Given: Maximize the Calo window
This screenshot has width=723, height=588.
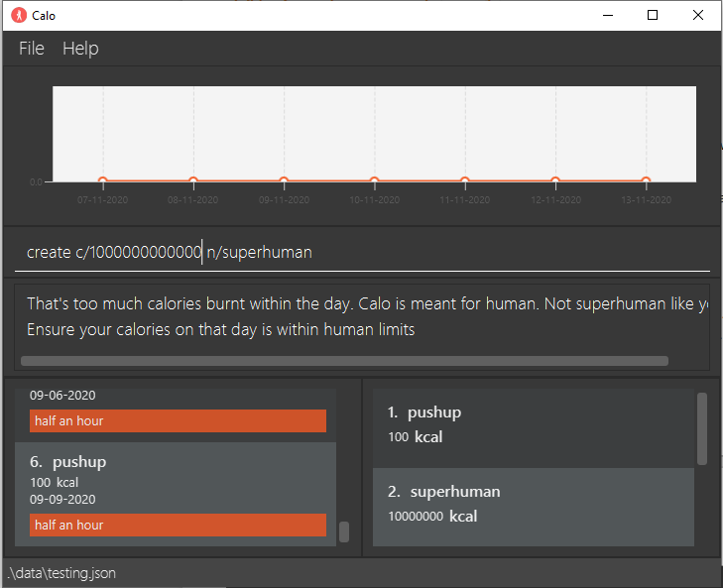Looking at the screenshot, I should 652,15.
